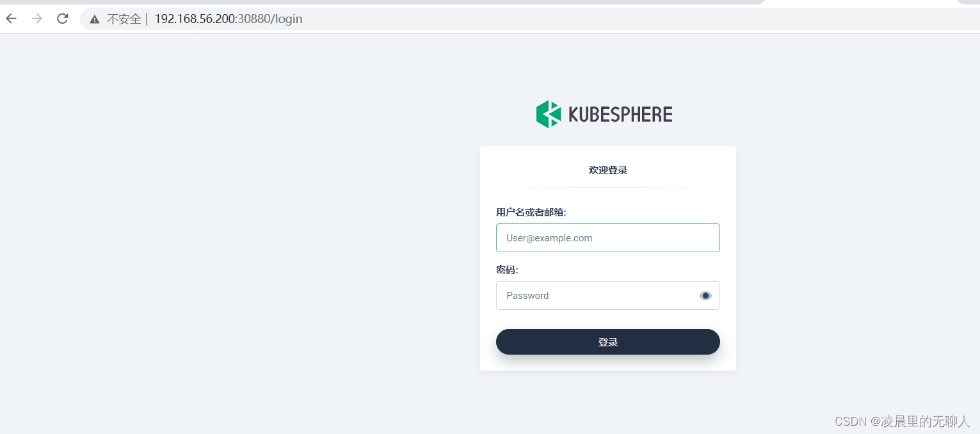Click the port 30880 in the address bar
This screenshot has height=434, width=980.
click(253, 19)
